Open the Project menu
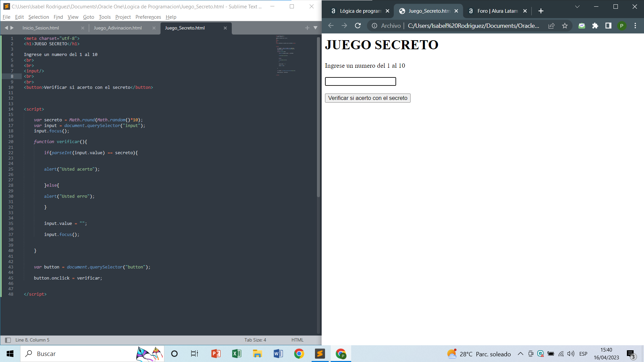 click(123, 17)
